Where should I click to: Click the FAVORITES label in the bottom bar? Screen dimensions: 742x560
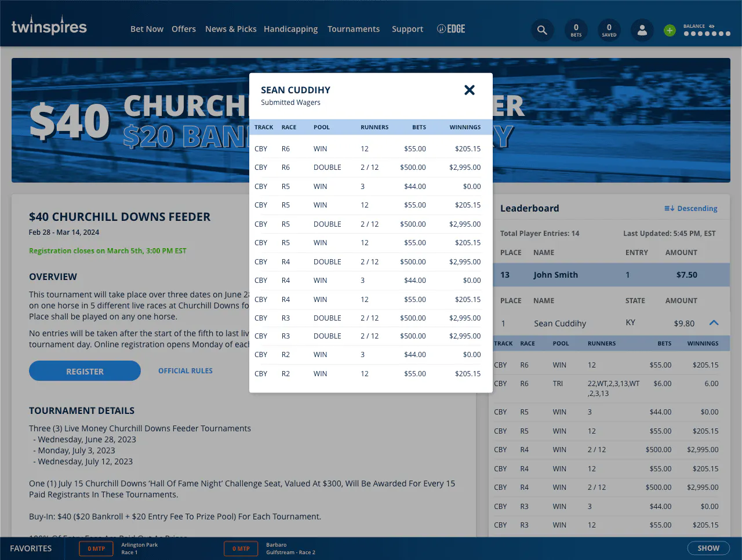(x=31, y=548)
